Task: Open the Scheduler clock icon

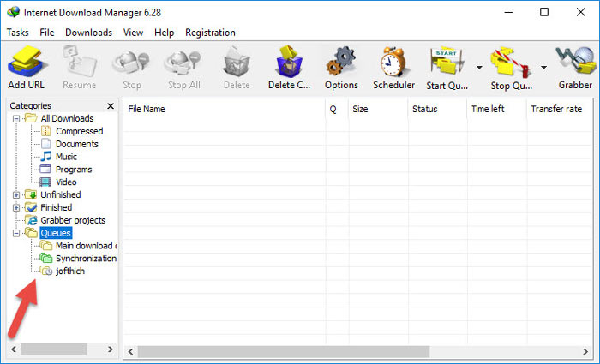Action: [393, 61]
